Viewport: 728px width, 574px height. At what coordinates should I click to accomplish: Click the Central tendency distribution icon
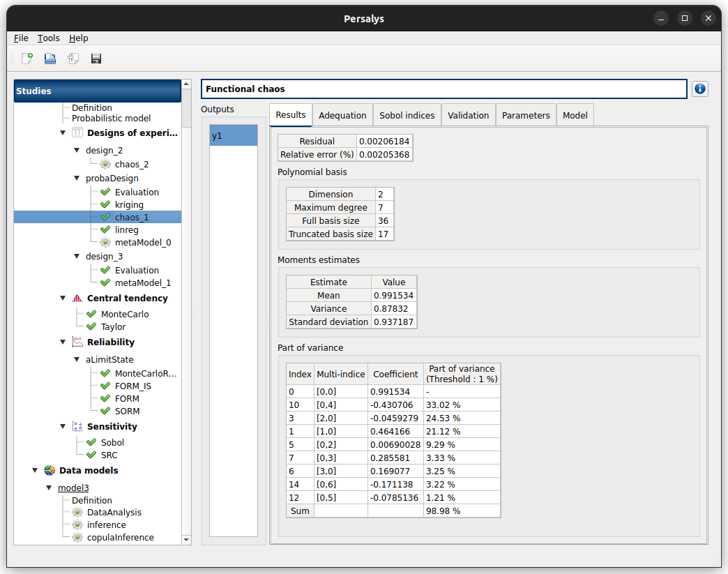tap(77, 299)
